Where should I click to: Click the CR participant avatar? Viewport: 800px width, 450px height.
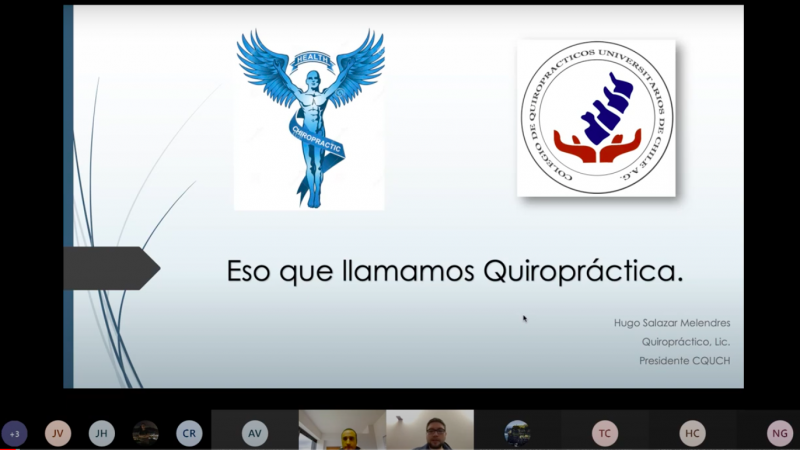coord(189,433)
